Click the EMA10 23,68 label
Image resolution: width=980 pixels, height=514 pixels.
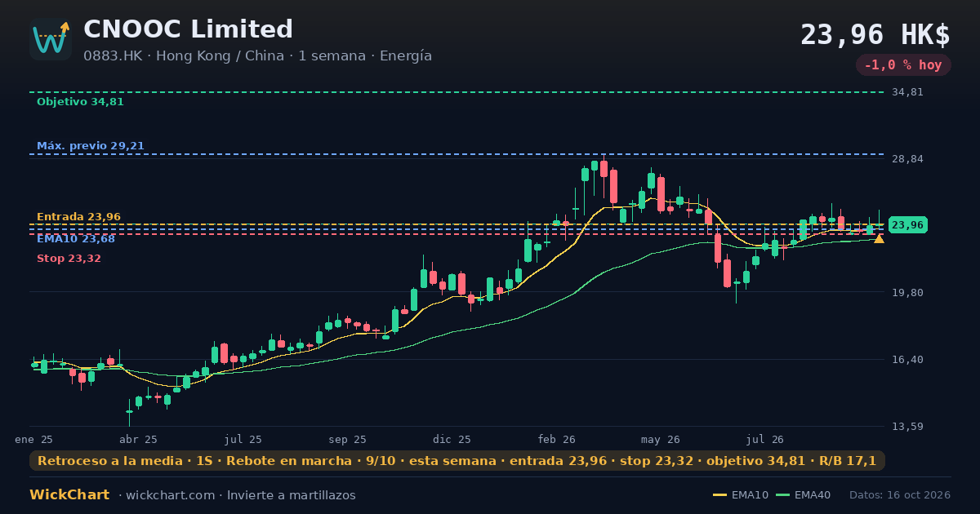[76, 239]
